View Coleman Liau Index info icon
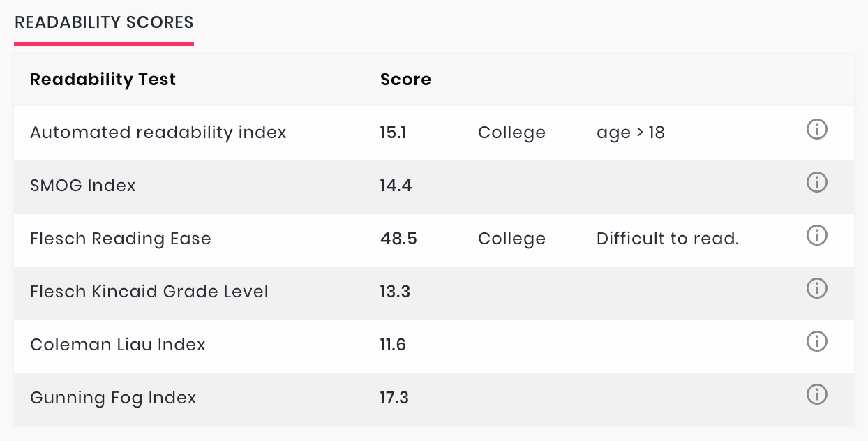The height and width of the screenshot is (441, 868). 816,342
